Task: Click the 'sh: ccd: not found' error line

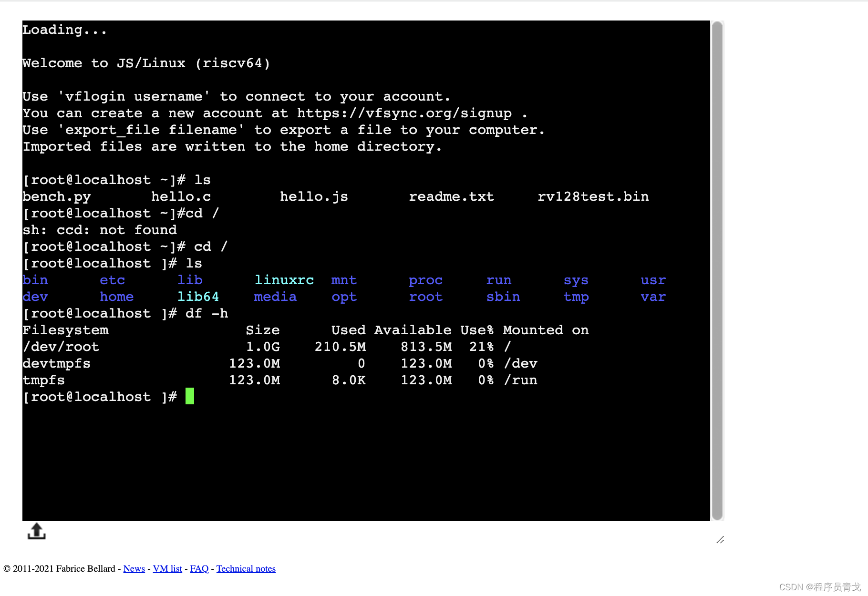Action: click(100, 230)
